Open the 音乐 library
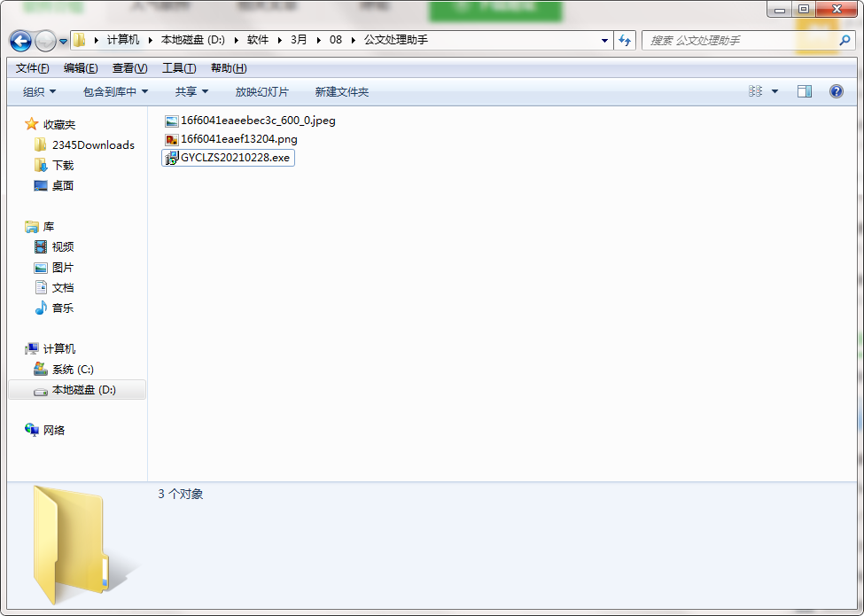864x616 pixels. [54, 308]
